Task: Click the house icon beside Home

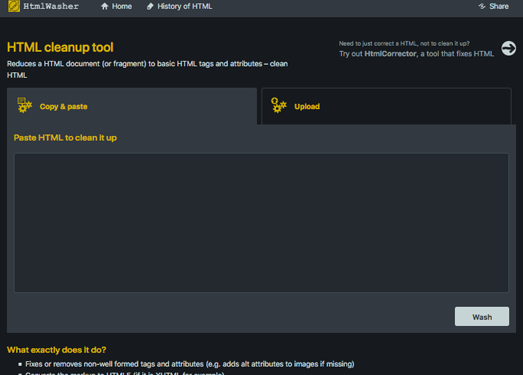Action: pos(105,6)
